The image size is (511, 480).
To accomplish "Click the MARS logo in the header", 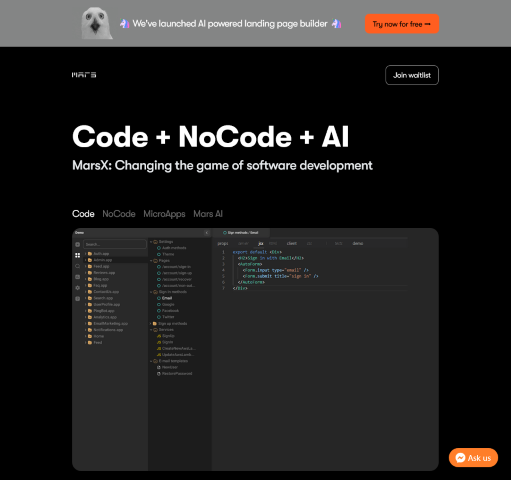I will point(84,75).
